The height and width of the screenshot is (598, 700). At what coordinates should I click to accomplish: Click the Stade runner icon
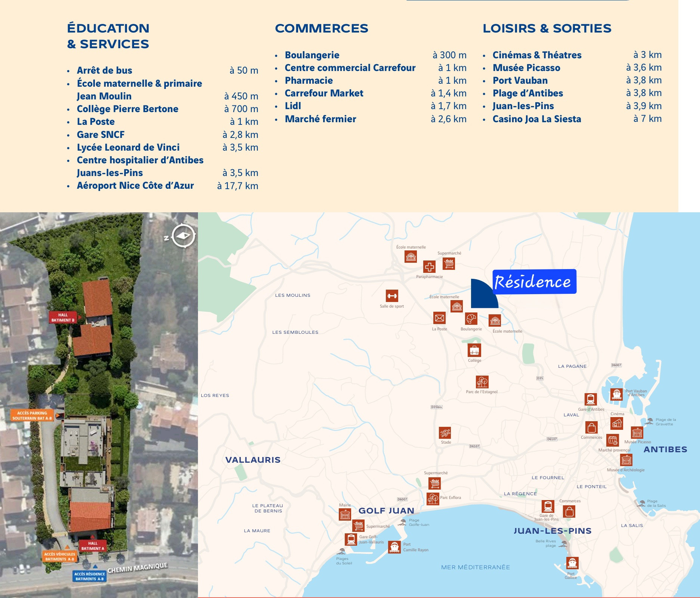click(x=445, y=433)
